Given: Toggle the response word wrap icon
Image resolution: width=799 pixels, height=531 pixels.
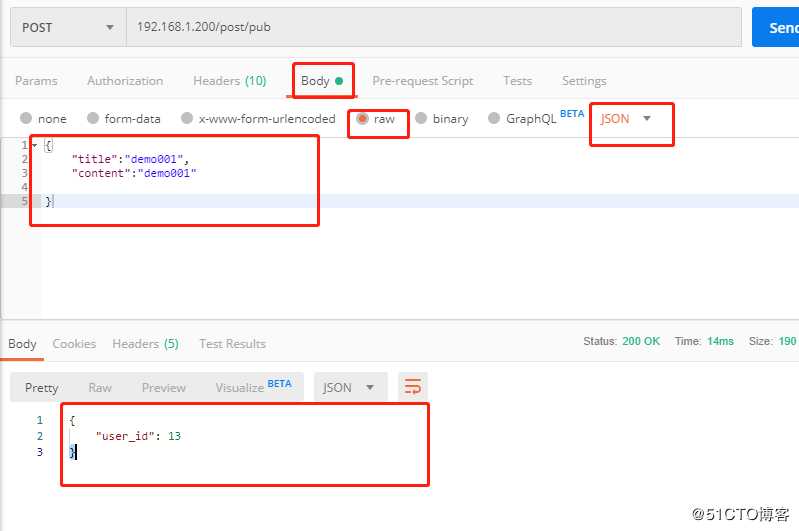Looking at the screenshot, I should tap(412, 387).
